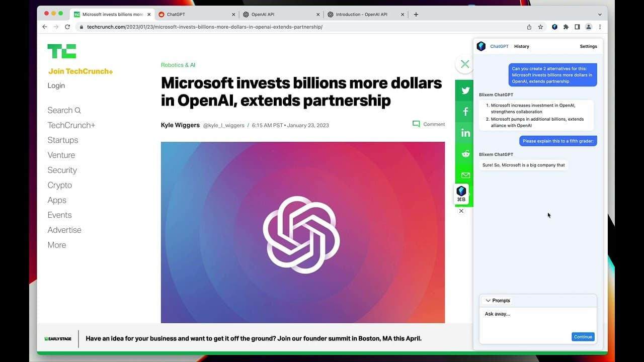Click the Early Stage banner logo

58,339
